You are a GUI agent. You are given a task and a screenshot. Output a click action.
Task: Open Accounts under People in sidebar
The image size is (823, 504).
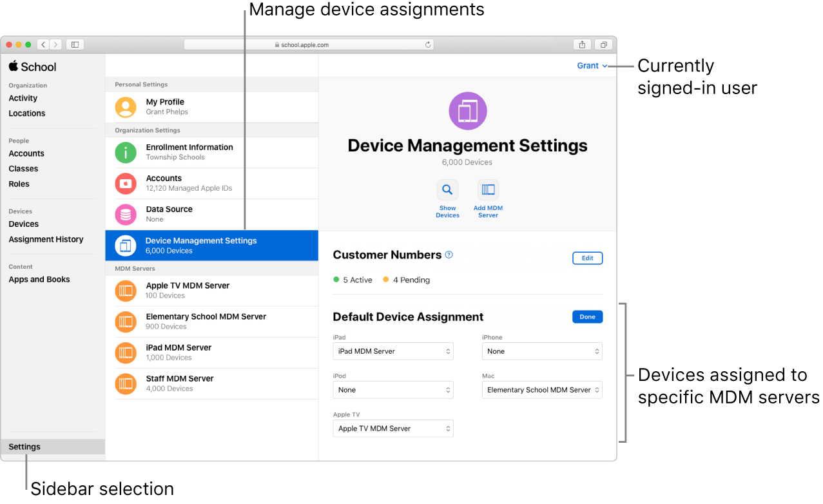click(x=26, y=153)
